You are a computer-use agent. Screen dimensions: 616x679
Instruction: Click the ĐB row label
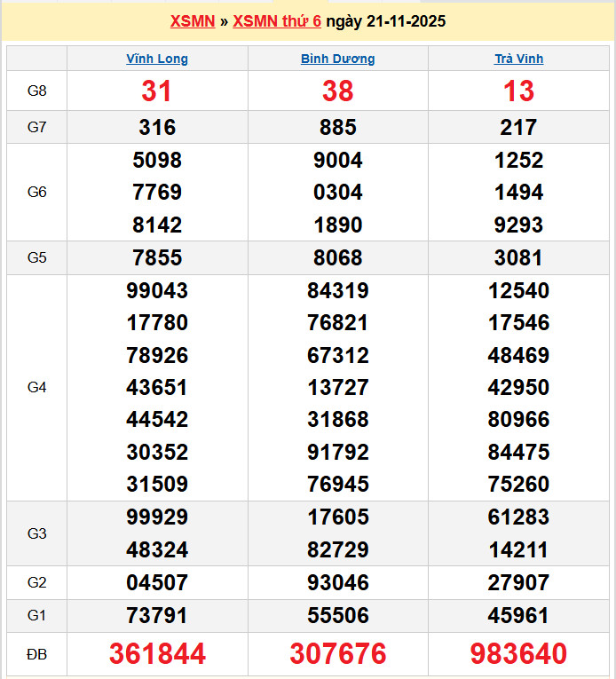(36, 654)
